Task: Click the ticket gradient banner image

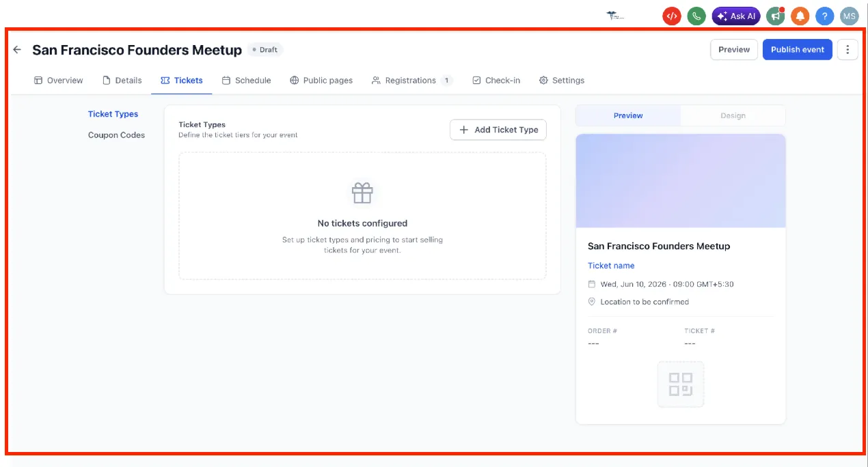Action: (x=681, y=181)
